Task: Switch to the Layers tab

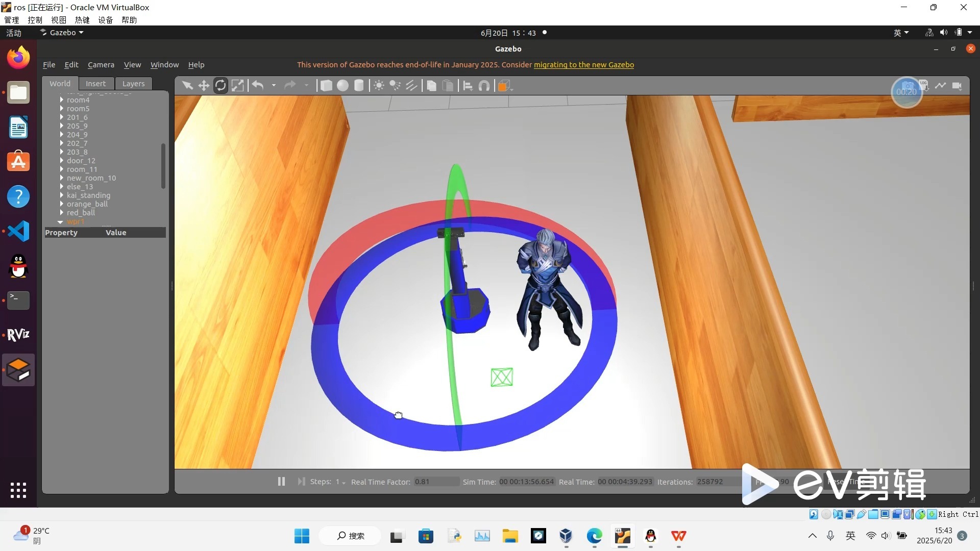Action: point(134,84)
